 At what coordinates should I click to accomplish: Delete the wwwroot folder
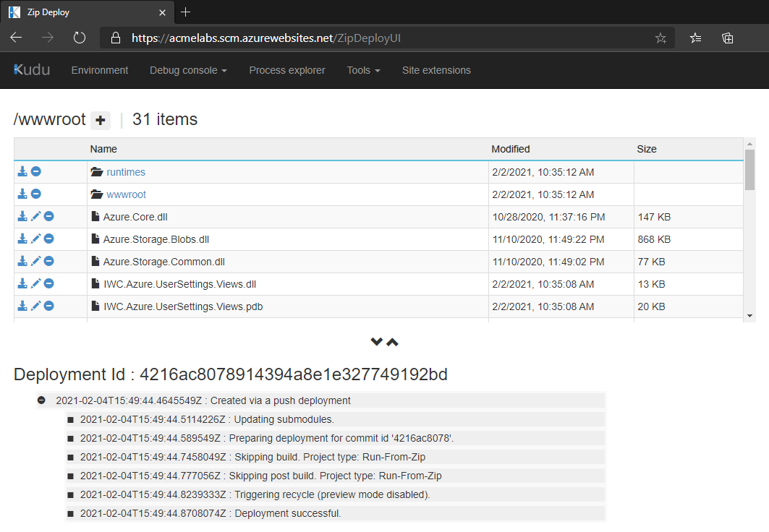[35, 194]
